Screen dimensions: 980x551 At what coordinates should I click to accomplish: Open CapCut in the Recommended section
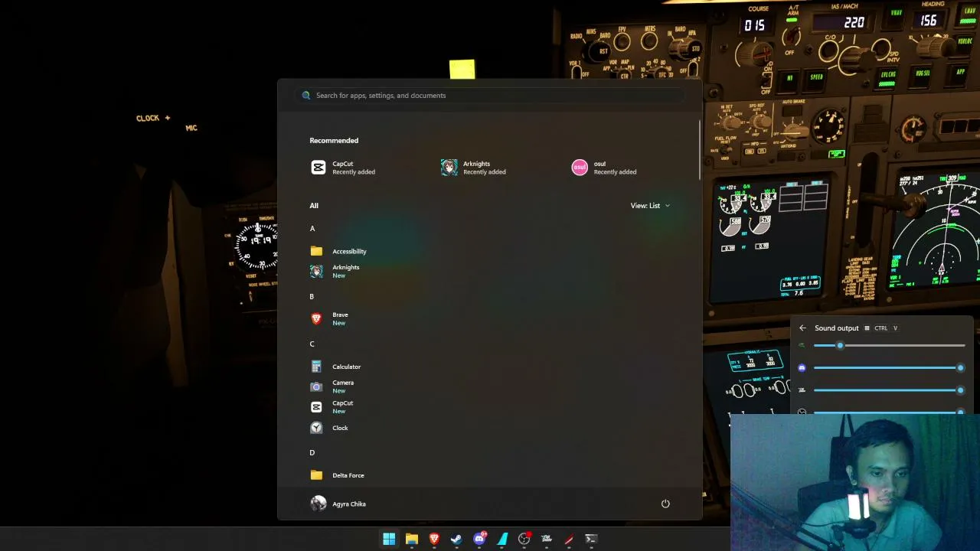click(x=343, y=168)
